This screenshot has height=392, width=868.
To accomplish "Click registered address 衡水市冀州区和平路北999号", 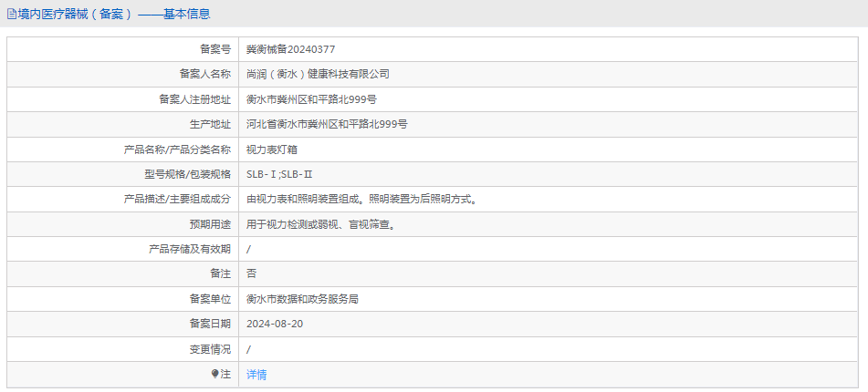I will click(x=311, y=99).
